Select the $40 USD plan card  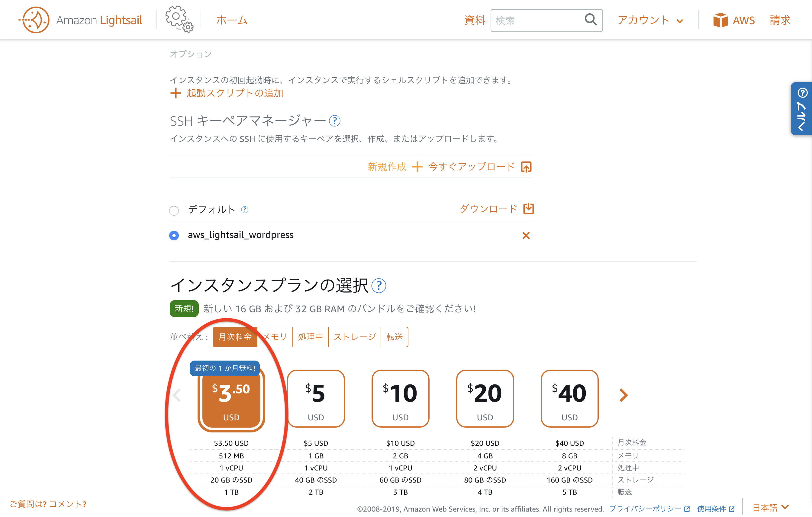click(569, 399)
